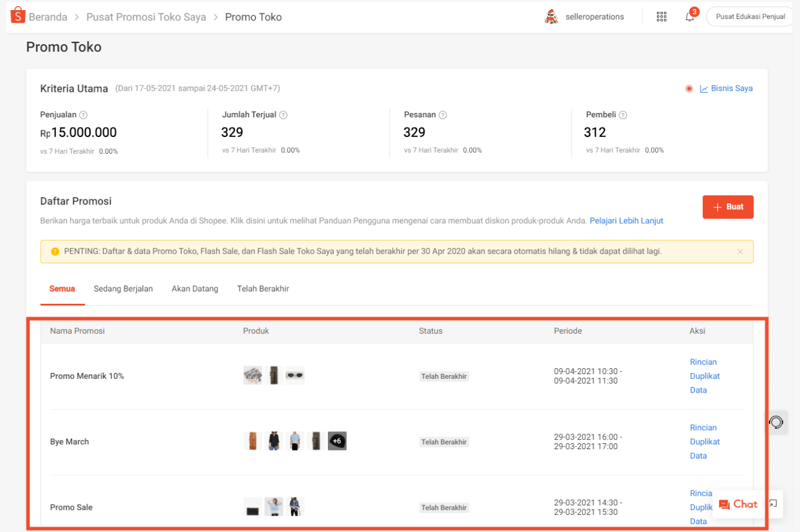Dismiss the yellow PENTING notice banner
This screenshot has width=800, height=532.
740,251
